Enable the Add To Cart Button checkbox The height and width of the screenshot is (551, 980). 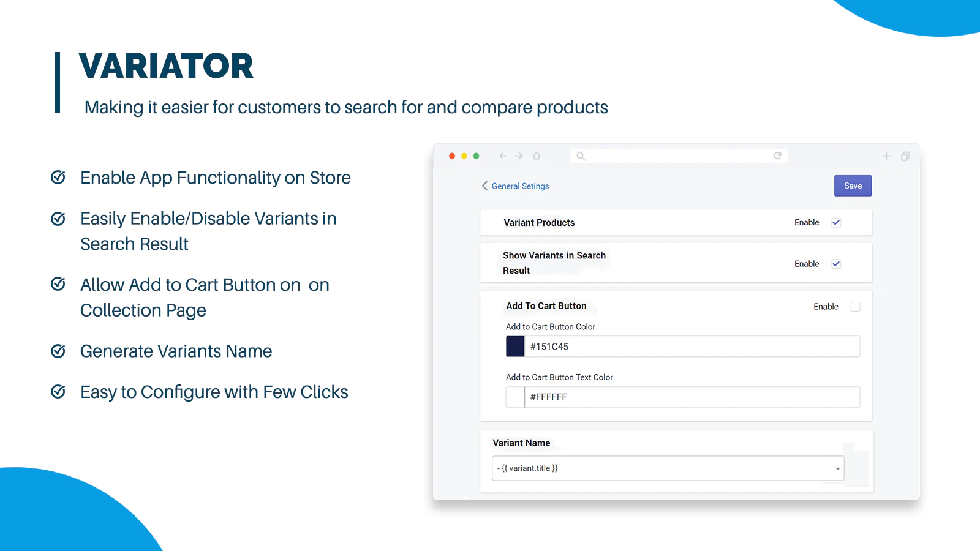coord(855,307)
